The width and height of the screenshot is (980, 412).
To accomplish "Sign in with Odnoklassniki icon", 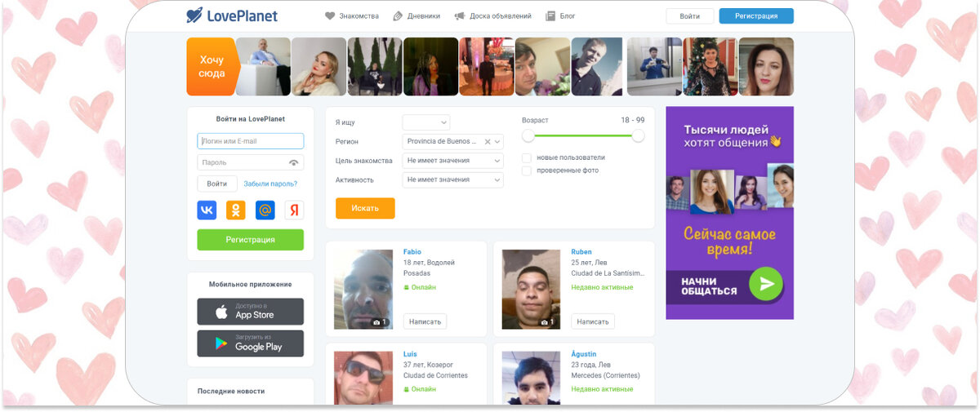I will [236, 210].
